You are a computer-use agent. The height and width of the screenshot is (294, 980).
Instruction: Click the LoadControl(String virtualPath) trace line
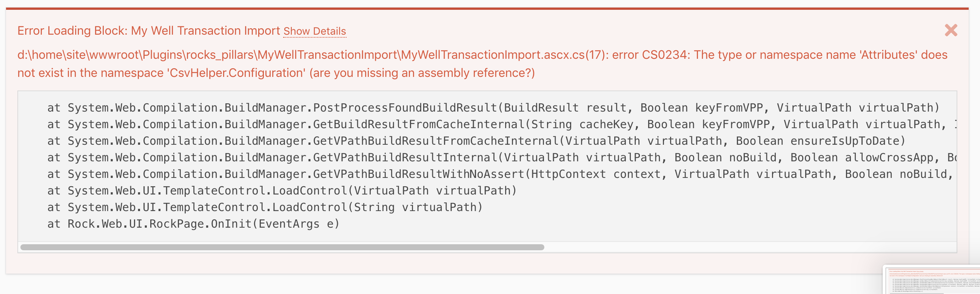click(x=265, y=207)
